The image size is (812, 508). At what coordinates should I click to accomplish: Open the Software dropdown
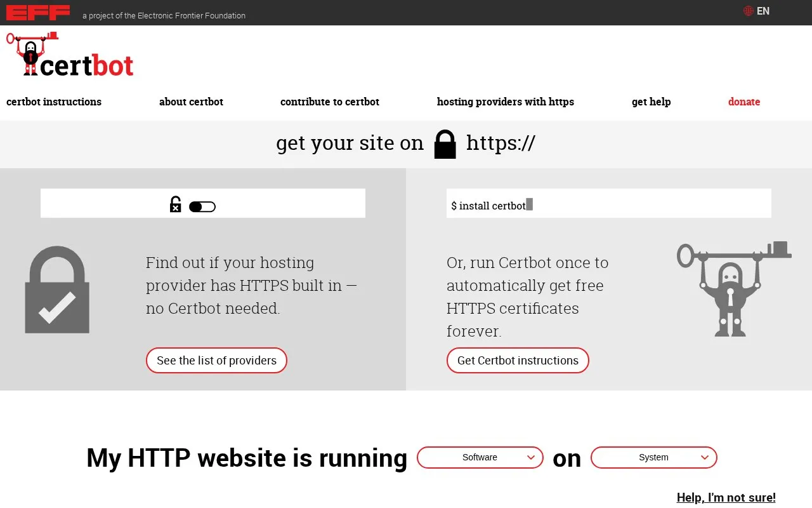click(480, 457)
